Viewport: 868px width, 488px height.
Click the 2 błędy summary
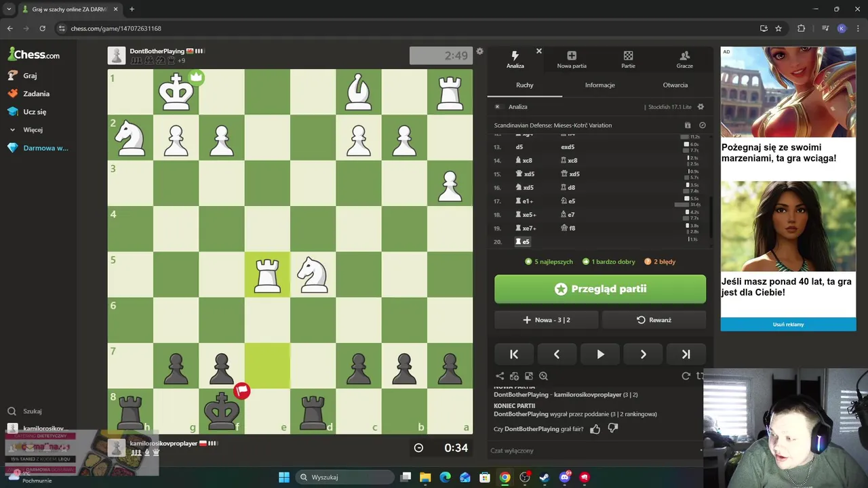coord(659,262)
